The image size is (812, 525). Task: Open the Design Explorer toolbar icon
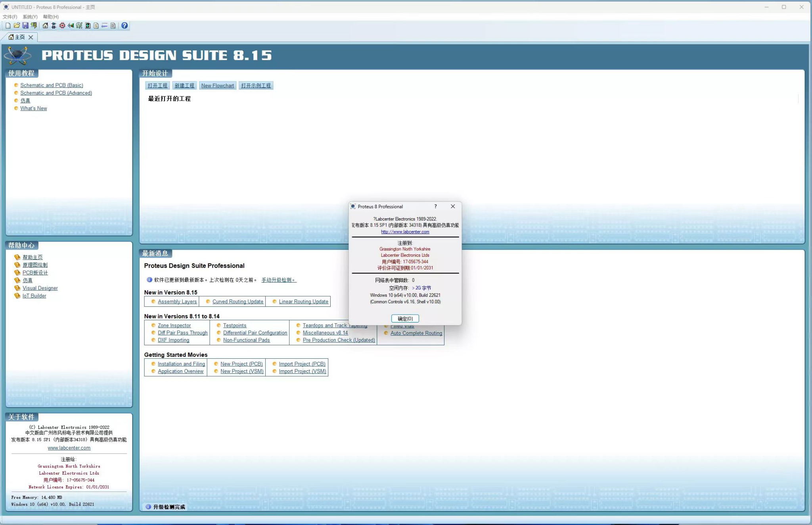88,26
